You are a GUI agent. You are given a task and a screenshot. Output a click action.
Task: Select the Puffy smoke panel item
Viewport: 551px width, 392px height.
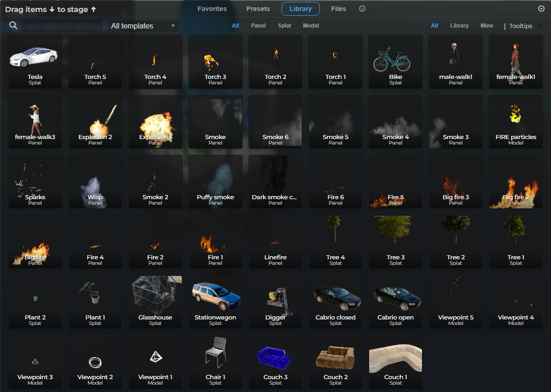[215, 182]
